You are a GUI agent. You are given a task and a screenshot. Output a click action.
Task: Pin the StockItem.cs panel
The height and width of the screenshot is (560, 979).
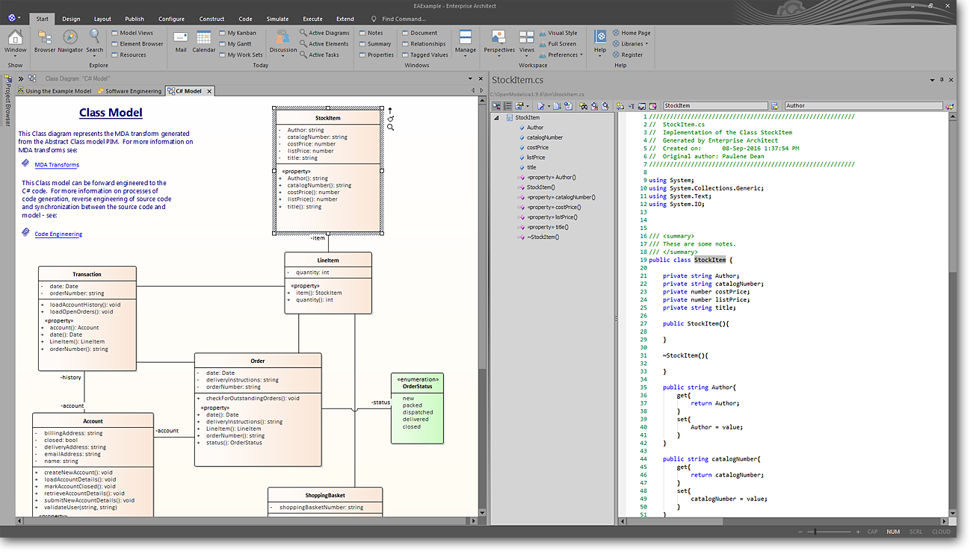pos(942,79)
